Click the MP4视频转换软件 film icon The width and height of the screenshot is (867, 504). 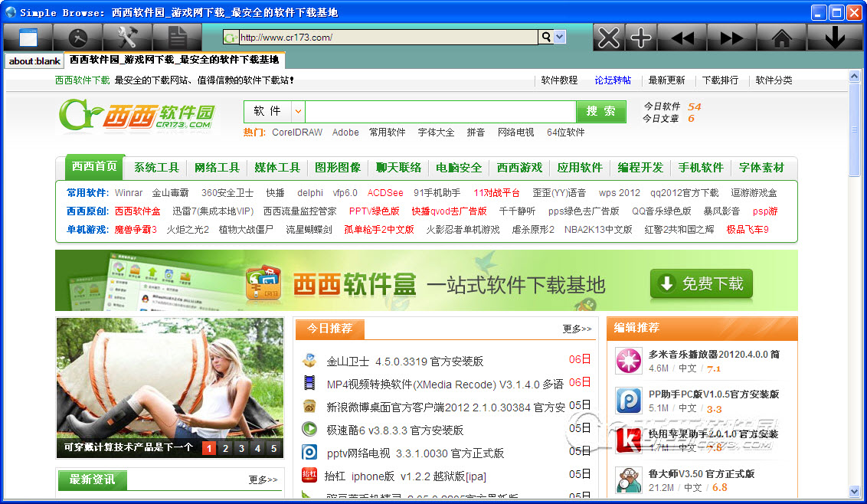pos(309,383)
